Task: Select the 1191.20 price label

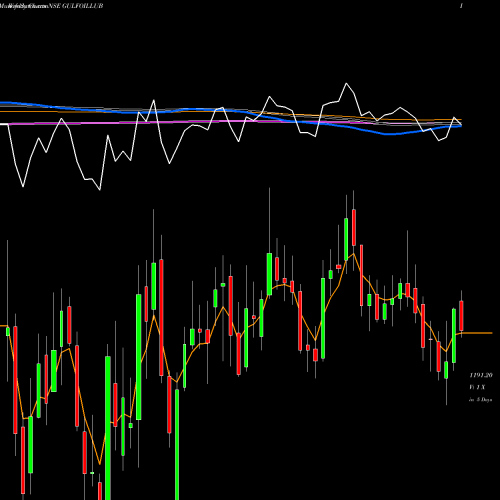Action: pos(481,375)
